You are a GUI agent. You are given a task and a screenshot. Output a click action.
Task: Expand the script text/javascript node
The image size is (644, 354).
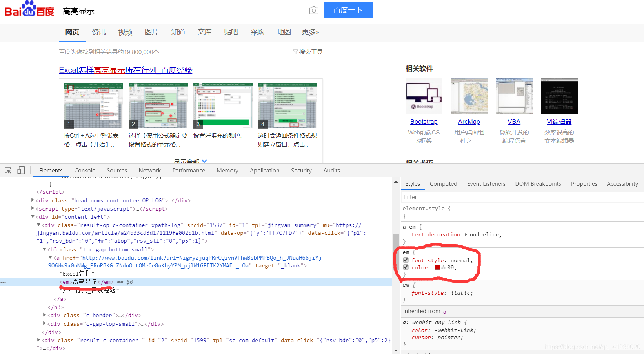(x=33, y=208)
